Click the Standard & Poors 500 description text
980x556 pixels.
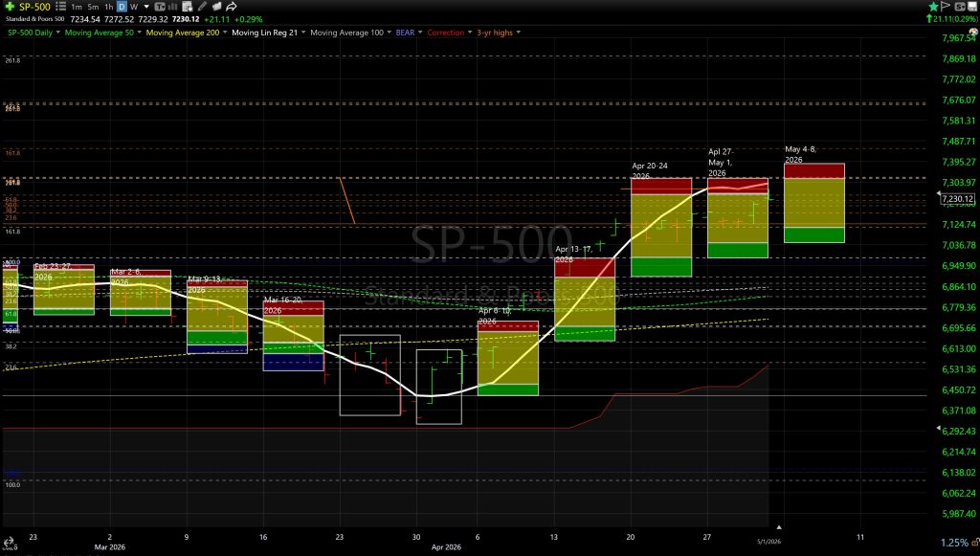point(35,19)
